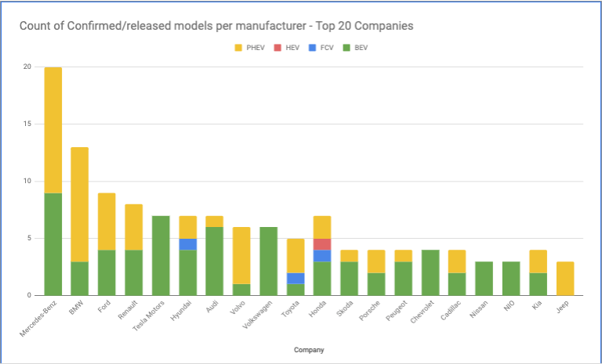Select the BEV legend label
The width and height of the screenshot is (602, 364).
361,48
